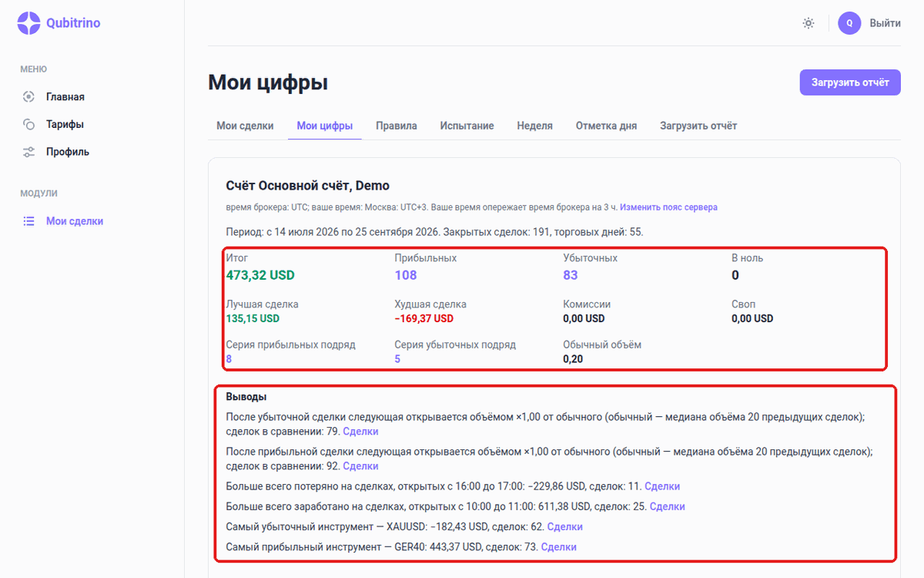Click the Мои цифры page title
Screen dimensions: 924x578
(268, 82)
